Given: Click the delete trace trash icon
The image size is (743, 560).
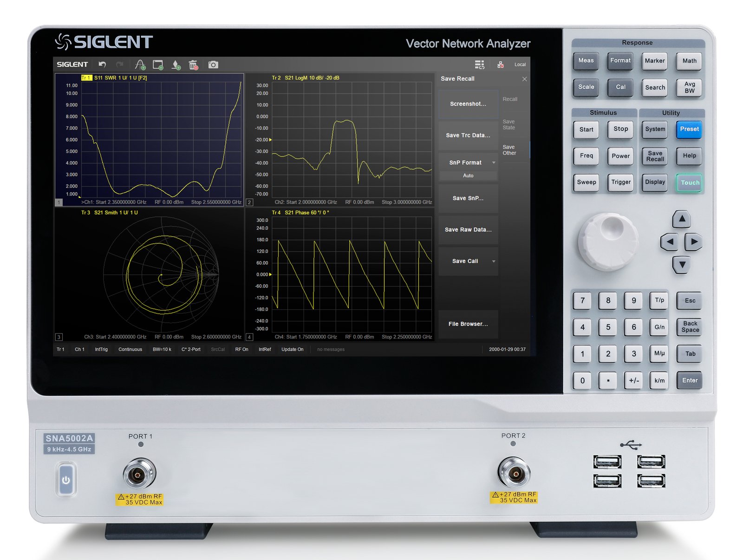Looking at the screenshot, I should [193, 64].
